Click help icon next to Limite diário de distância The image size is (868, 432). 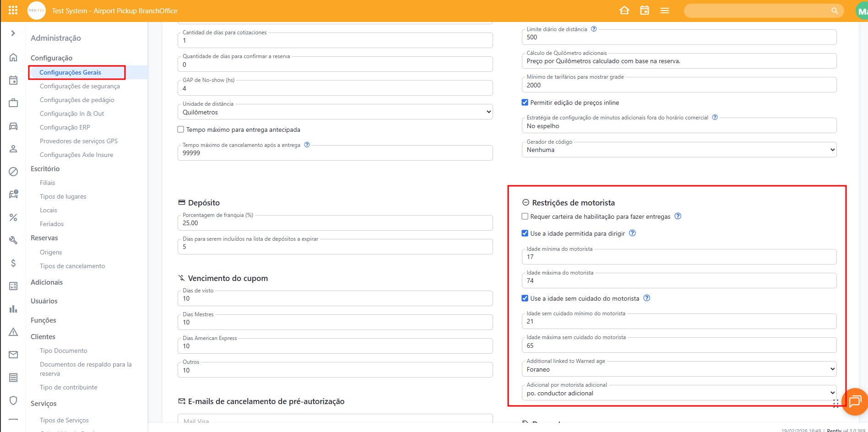[594, 29]
